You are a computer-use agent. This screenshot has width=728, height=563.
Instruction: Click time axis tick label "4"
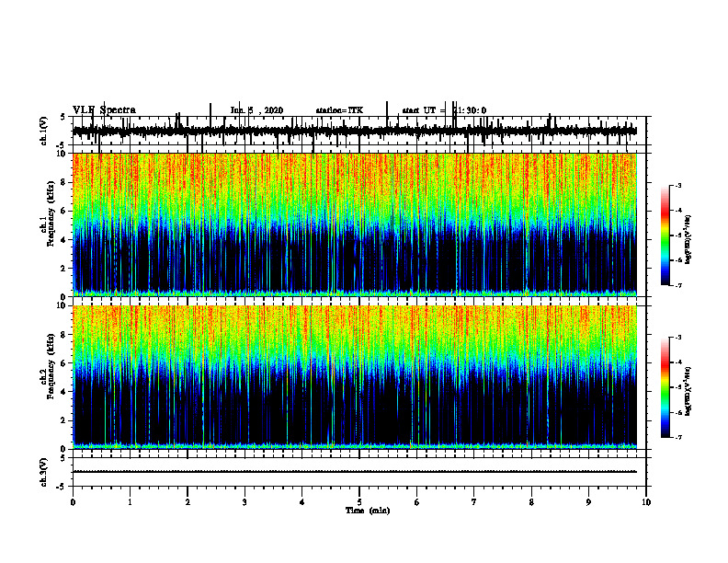click(302, 502)
